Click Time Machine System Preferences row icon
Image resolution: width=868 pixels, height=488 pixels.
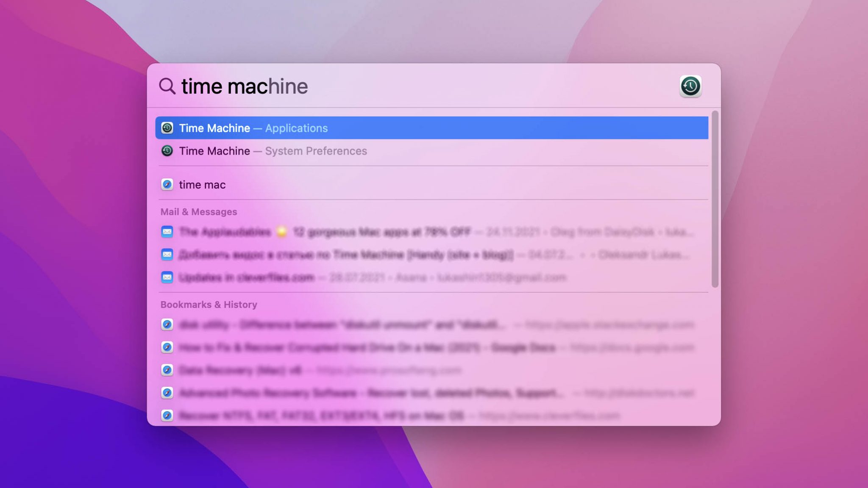coord(167,151)
